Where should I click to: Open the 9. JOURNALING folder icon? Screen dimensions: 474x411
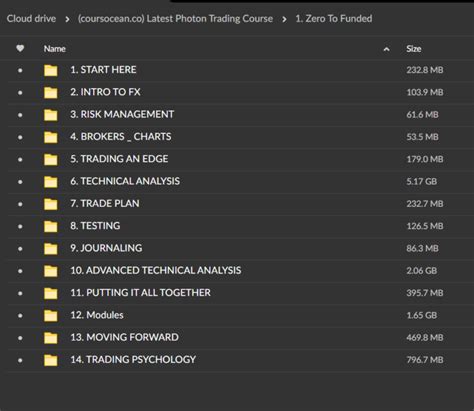click(51, 249)
